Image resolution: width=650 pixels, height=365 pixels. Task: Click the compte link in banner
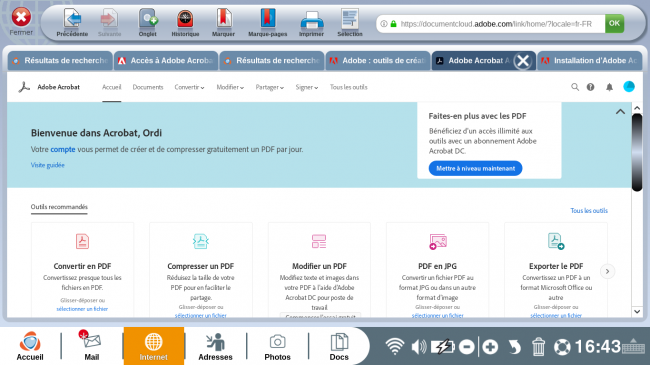tap(63, 149)
